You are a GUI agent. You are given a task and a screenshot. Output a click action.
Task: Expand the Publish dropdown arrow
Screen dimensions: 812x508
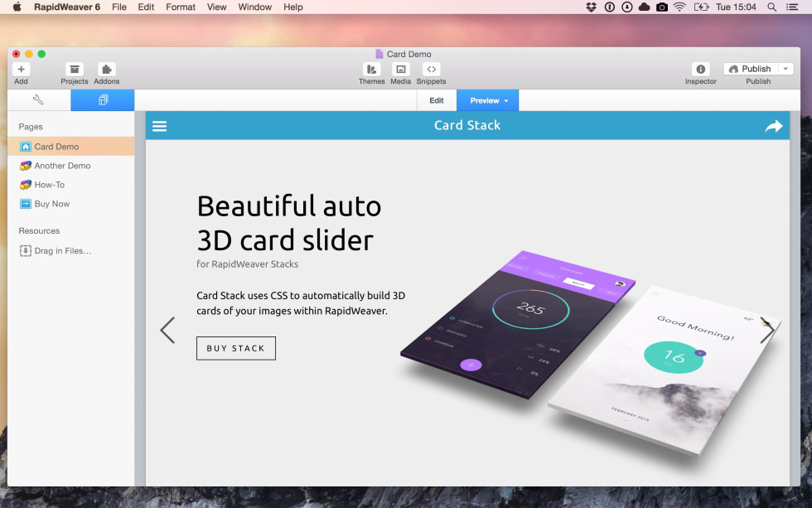(785, 69)
